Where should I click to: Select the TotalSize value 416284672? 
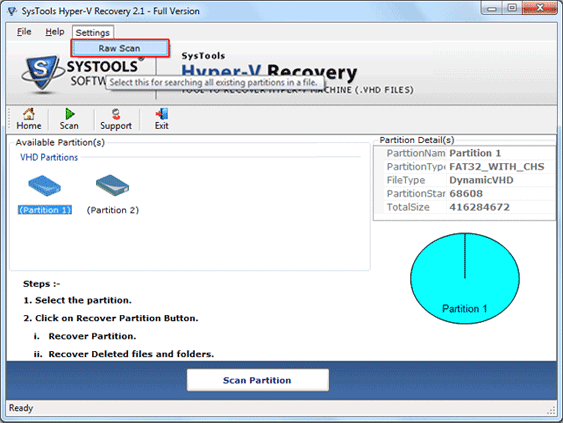[479, 207]
